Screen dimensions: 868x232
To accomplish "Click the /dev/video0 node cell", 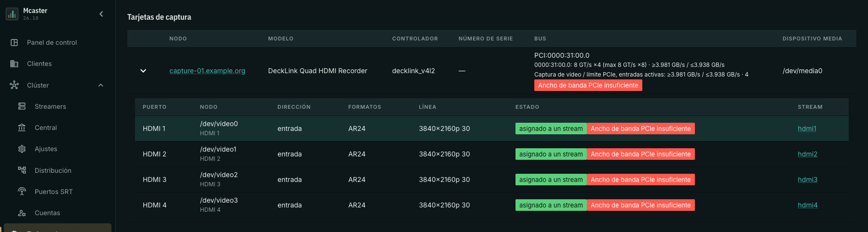I will [219, 124].
